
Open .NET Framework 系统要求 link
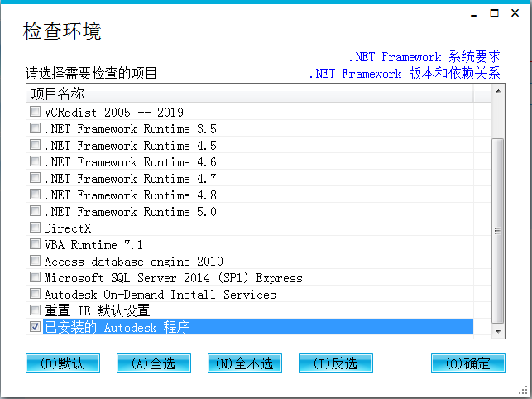[424, 57]
